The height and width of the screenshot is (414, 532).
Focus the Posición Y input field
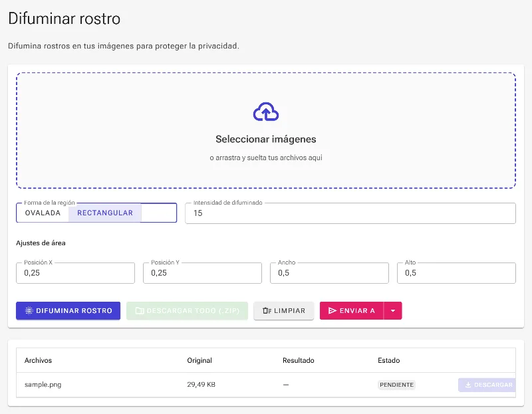point(203,273)
